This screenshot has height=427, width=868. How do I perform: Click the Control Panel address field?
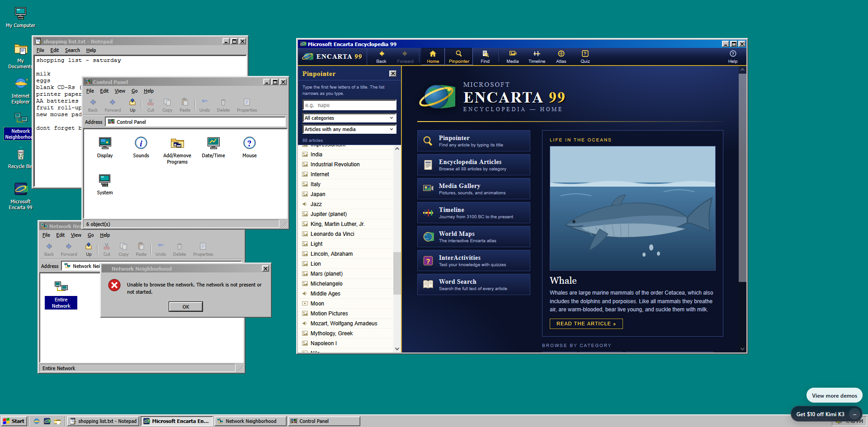196,122
